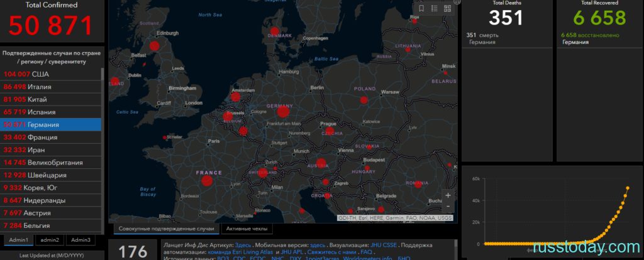Open the mobile version здесь link
This screenshot has height=260, width=644.
click(318, 245)
